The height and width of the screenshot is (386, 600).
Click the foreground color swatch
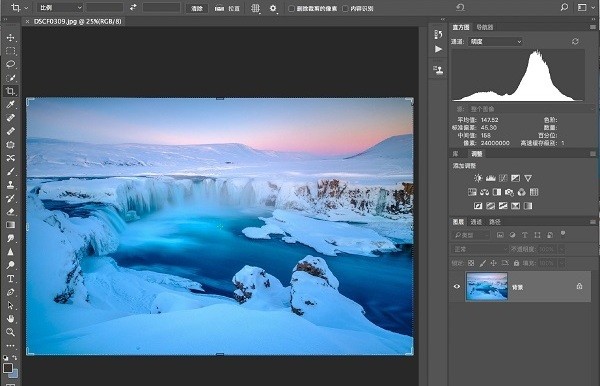[8, 368]
